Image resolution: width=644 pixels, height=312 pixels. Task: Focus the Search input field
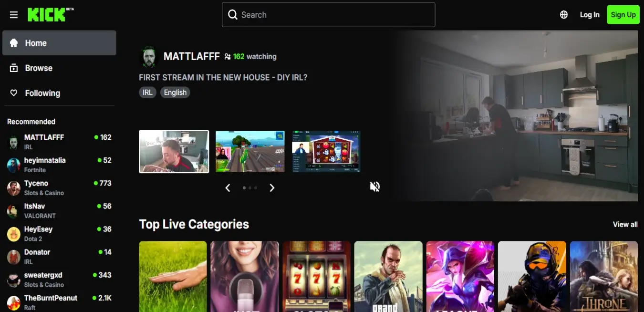coord(328,15)
